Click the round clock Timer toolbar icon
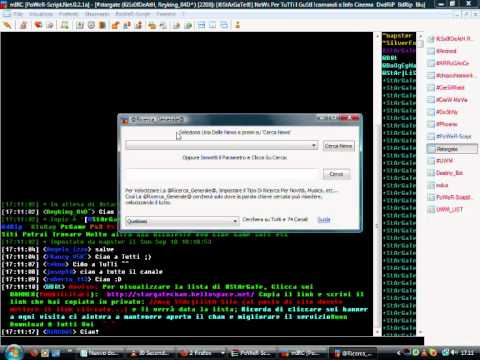480x360 pixels. click(x=91, y=25)
